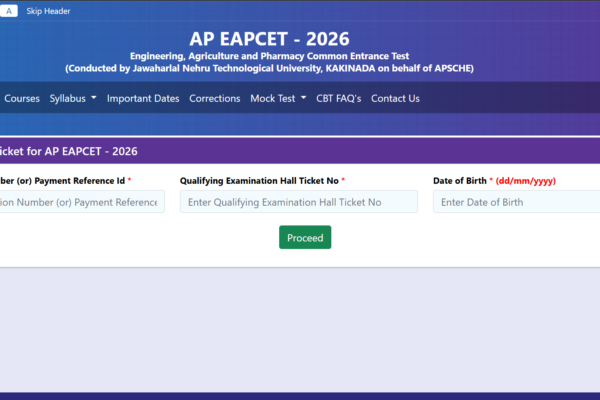
Task: Navigate to Contact Us
Action: click(x=395, y=98)
